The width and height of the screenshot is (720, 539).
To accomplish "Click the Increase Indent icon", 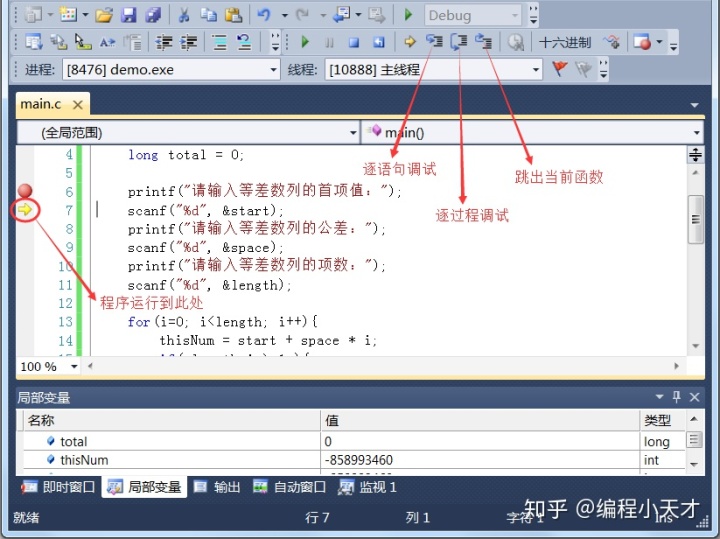I will coord(189,42).
